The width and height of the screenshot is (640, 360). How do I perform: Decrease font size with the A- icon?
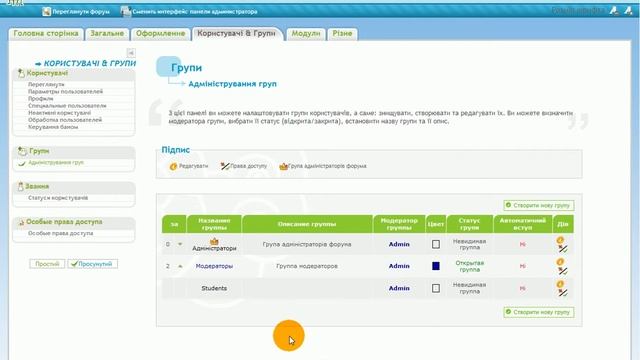613,11
